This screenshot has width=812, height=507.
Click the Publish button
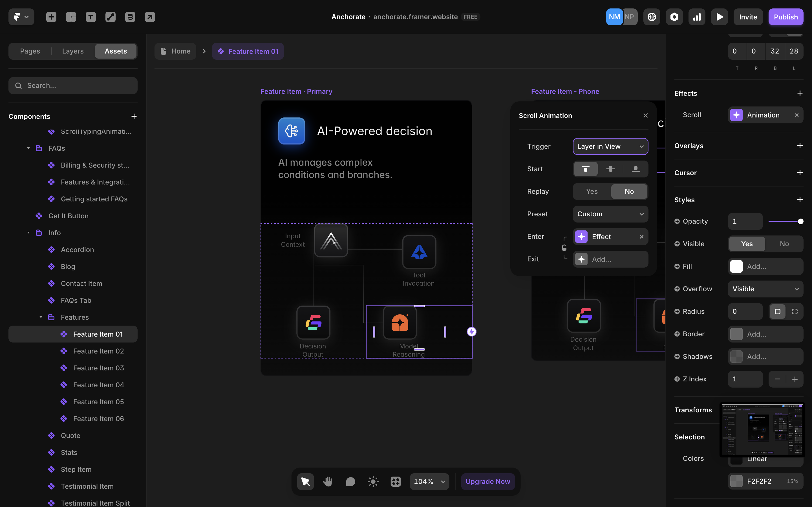[x=785, y=17]
